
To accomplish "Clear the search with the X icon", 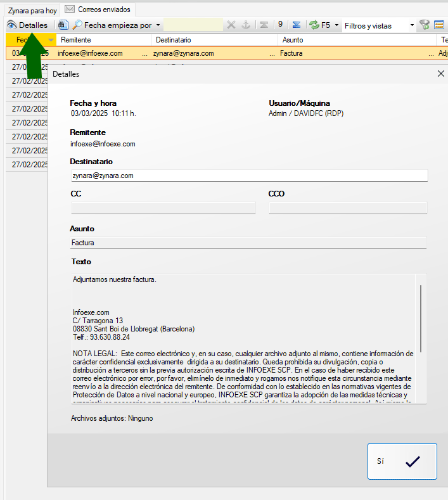I will pyautogui.click(x=231, y=25).
